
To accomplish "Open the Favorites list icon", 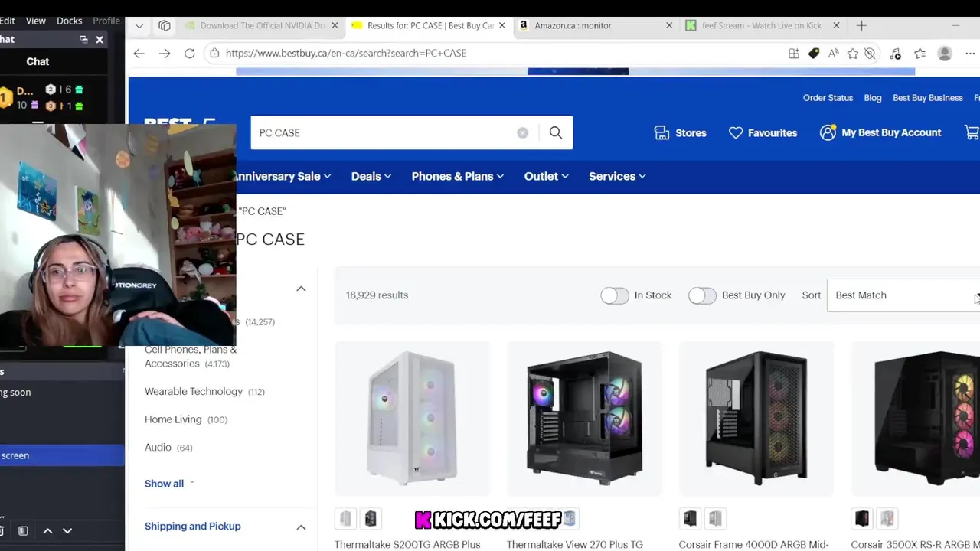I will tap(920, 53).
